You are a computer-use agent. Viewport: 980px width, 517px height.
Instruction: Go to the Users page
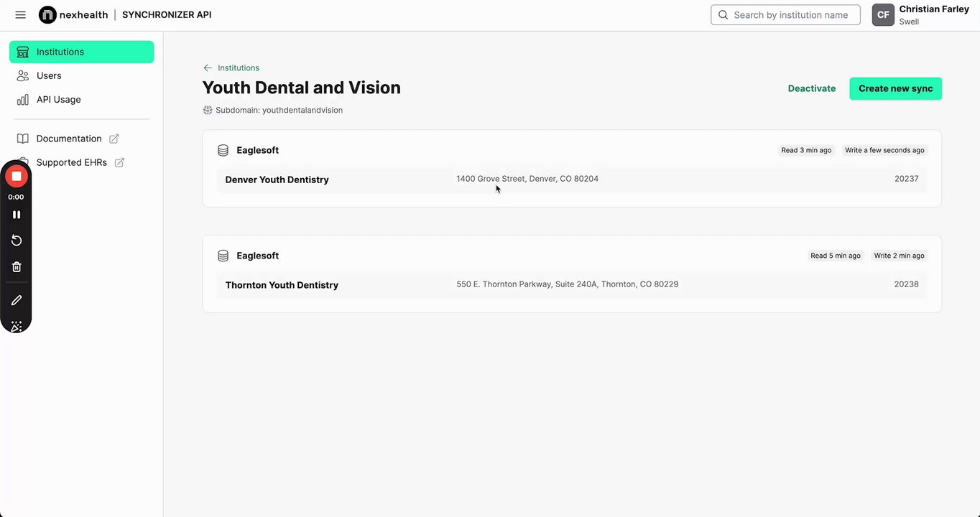49,75
